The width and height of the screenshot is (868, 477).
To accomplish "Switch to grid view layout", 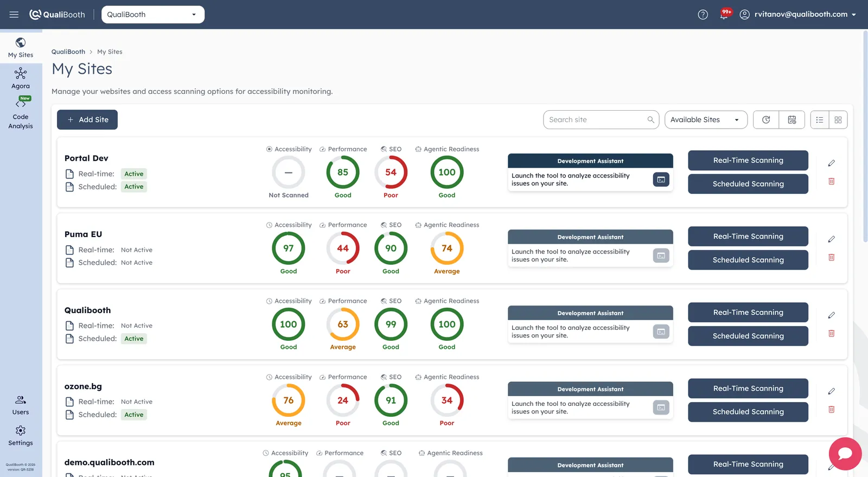I will tap(838, 120).
